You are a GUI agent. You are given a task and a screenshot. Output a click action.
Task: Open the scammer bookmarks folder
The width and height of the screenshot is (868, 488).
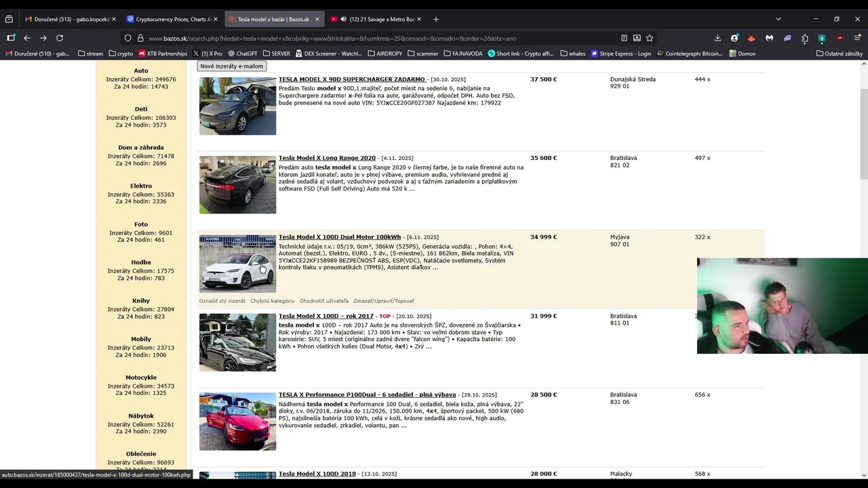click(x=422, y=54)
